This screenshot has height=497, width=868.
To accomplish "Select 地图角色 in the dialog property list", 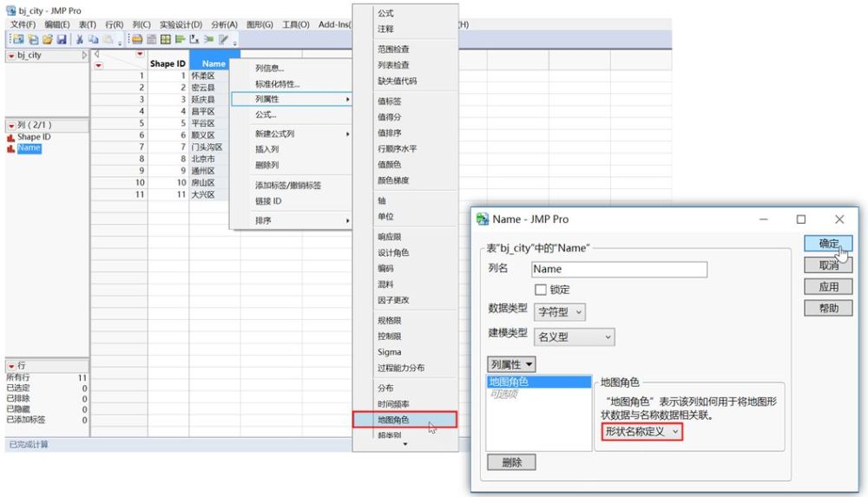I will pyautogui.click(x=539, y=382).
